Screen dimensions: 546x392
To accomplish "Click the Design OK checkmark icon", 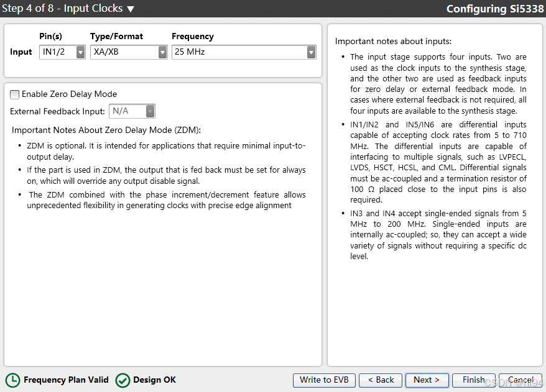I will (123, 380).
